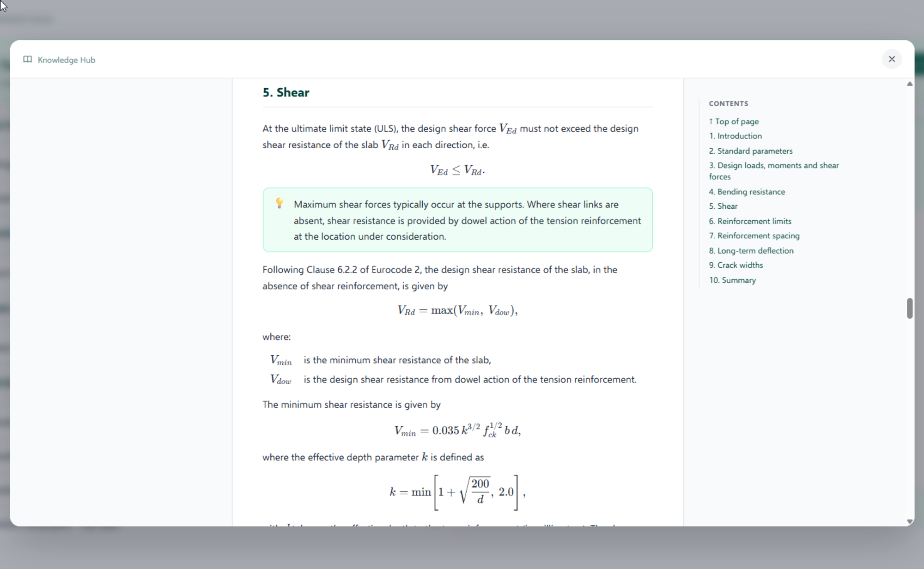Click 'Maximum shear forces typically occur' tip text
Image resolution: width=924 pixels, height=569 pixels.
click(467, 220)
